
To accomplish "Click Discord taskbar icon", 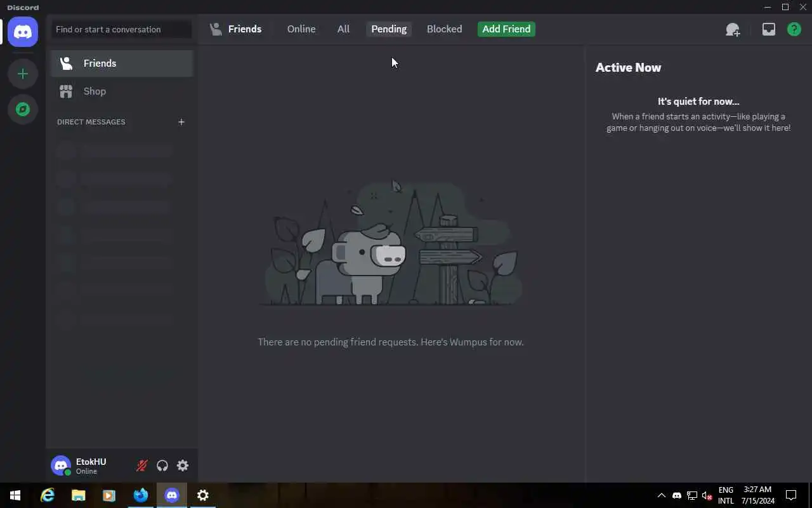I will pos(172,495).
